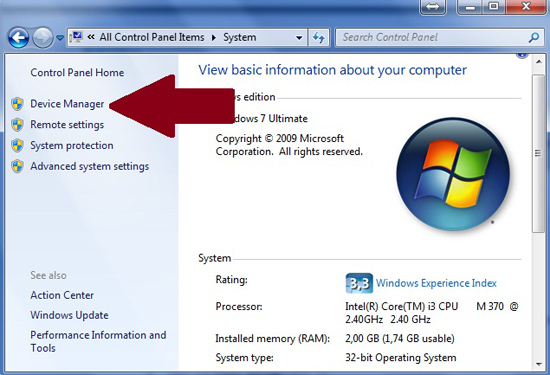The height and width of the screenshot is (375, 550).
Task: Open the recent pages dropdown arrow
Action: pyautogui.click(x=60, y=37)
